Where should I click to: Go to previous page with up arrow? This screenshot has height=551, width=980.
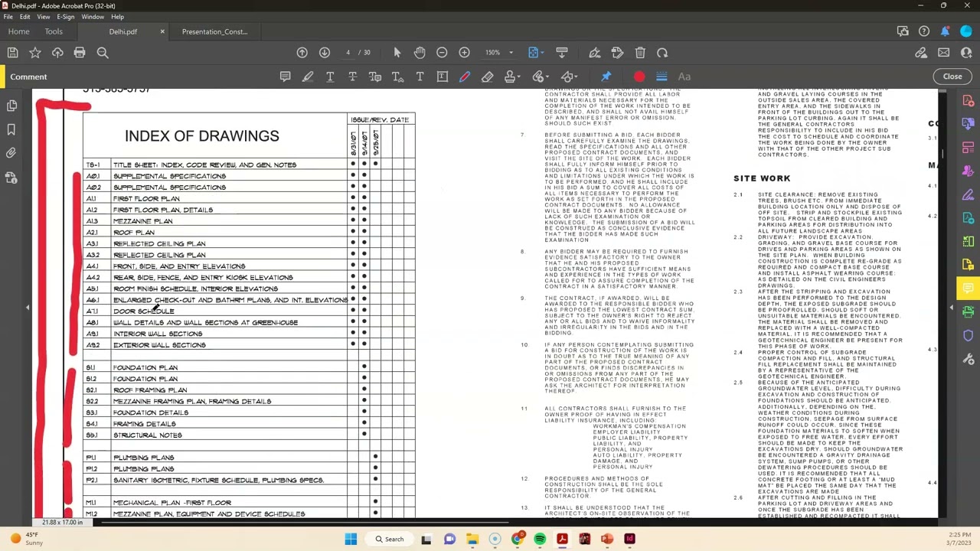point(302,53)
